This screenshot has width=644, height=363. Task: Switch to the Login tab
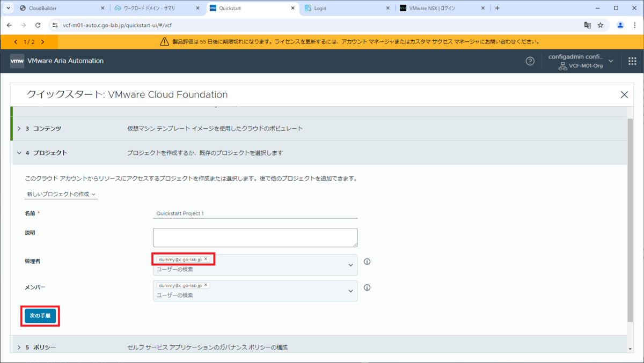click(347, 8)
